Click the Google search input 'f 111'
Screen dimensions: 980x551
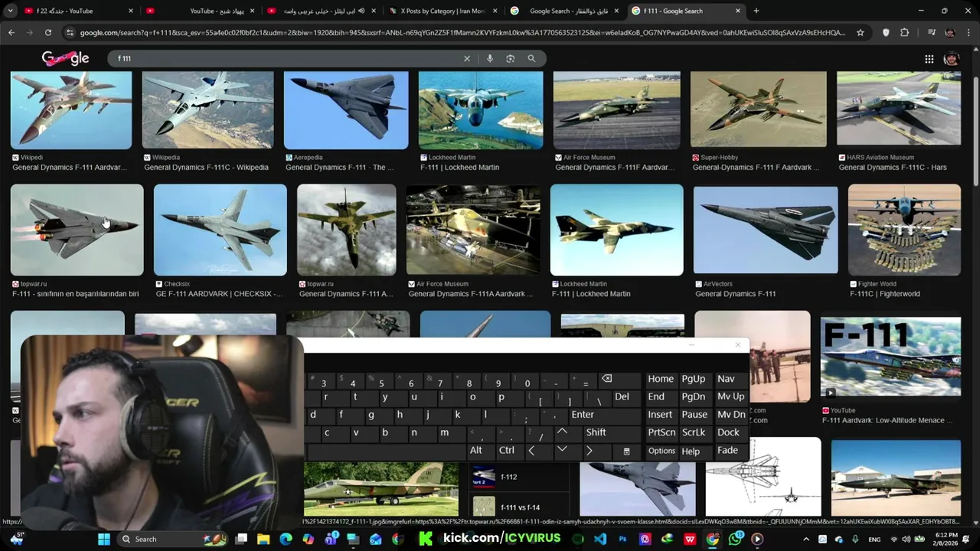[283, 58]
